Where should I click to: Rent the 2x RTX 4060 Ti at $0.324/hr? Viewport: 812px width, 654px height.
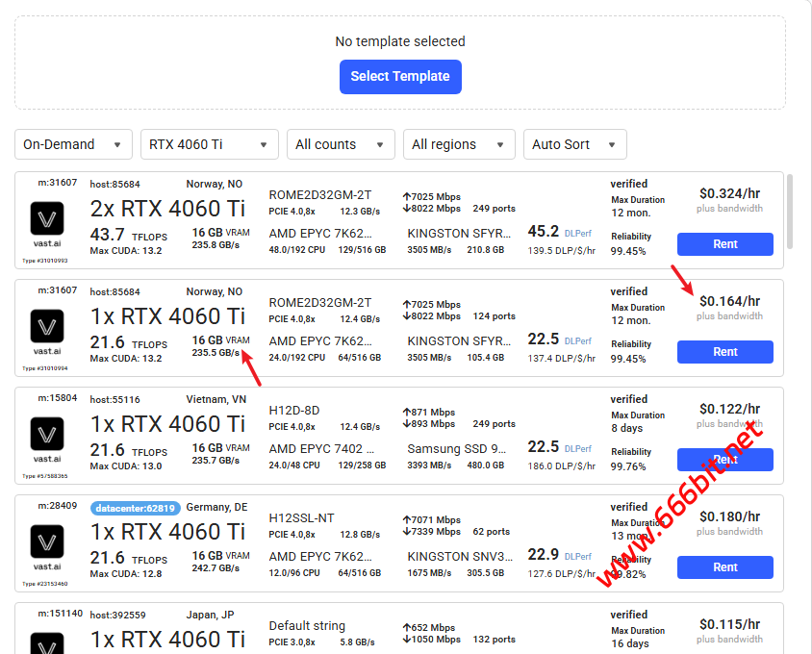click(x=725, y=244)
